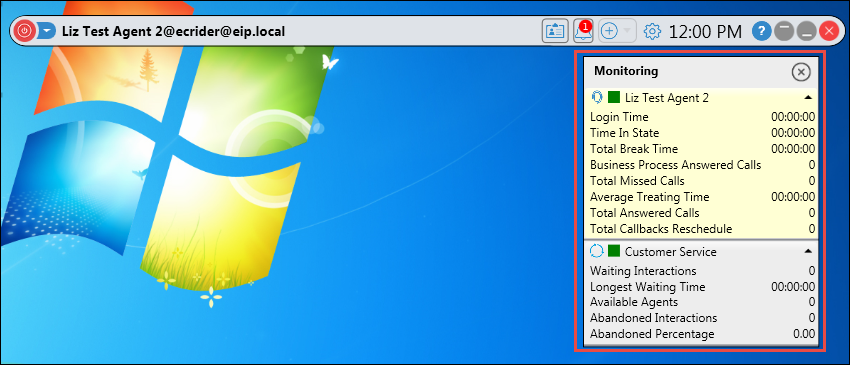The height and width of the screenshot is (365, 850).
Task: Click the green status square for Liz Test Agent 2
Action: (614, 97)
